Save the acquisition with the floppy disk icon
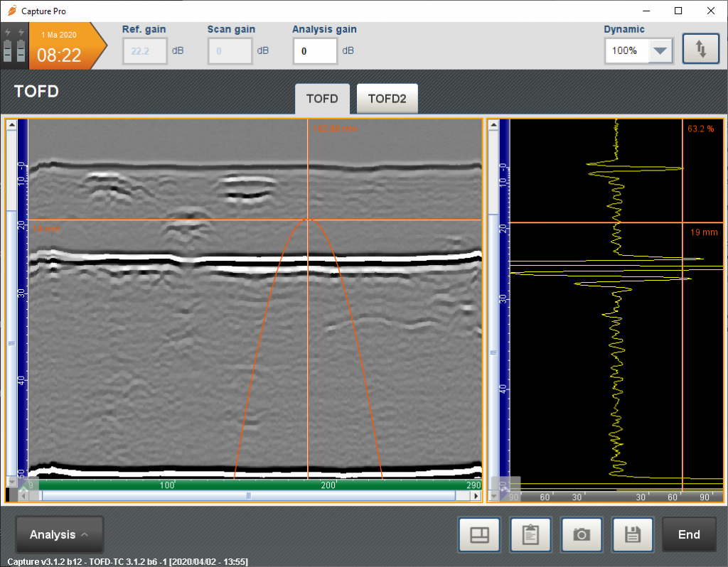The height and width of the screenshot is (567, 728). [633, 534]
